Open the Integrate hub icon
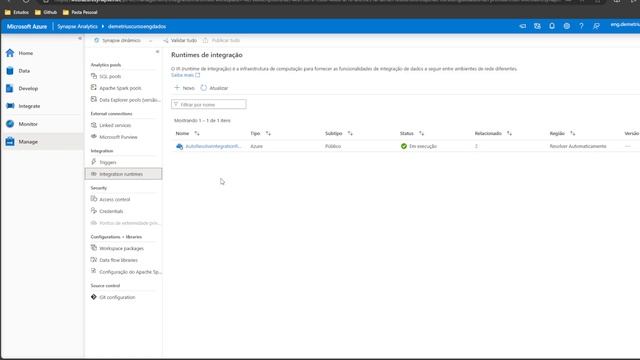 pyautogui.click(x=10, y=106)
